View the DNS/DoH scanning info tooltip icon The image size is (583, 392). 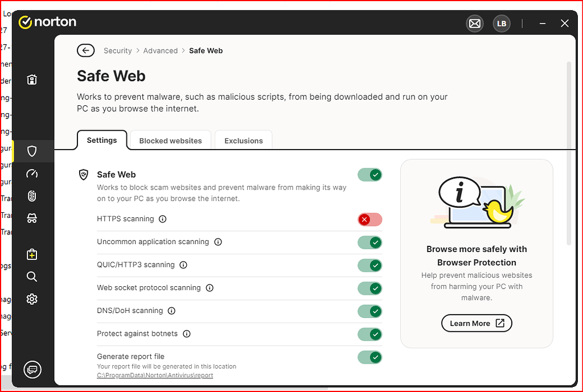coord(171,311)
